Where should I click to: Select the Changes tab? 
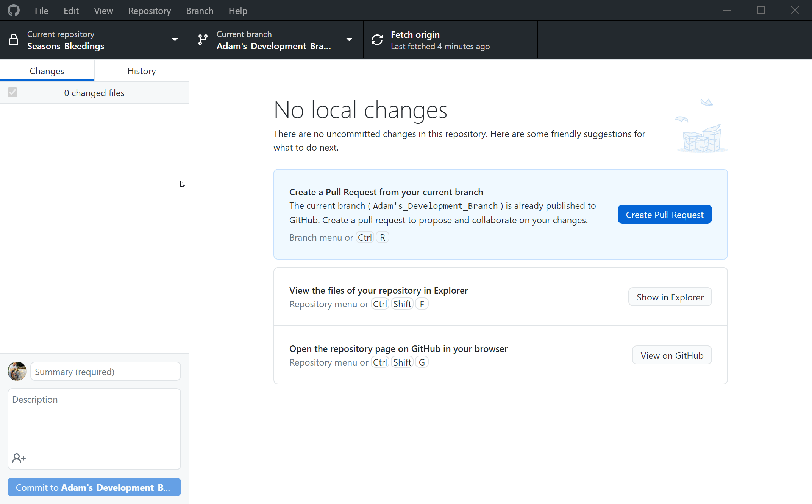click(47, 71)
